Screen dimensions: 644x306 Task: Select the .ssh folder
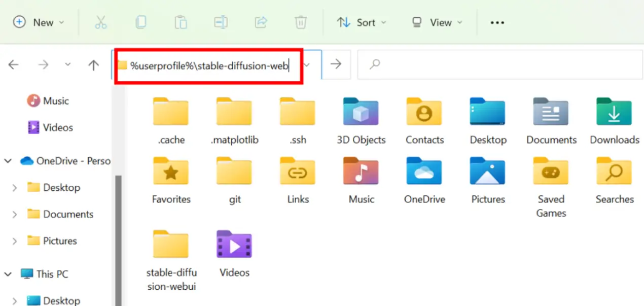click(298, 121)
